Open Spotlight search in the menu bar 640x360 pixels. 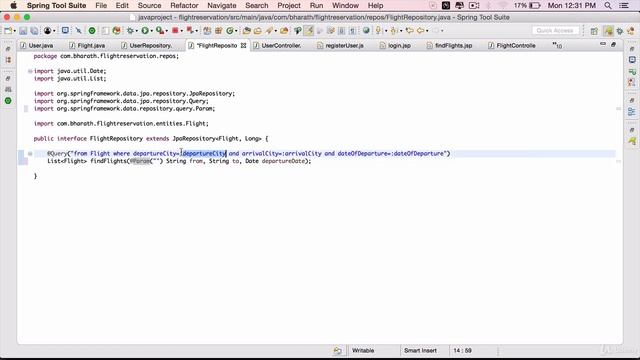point(608,6)
